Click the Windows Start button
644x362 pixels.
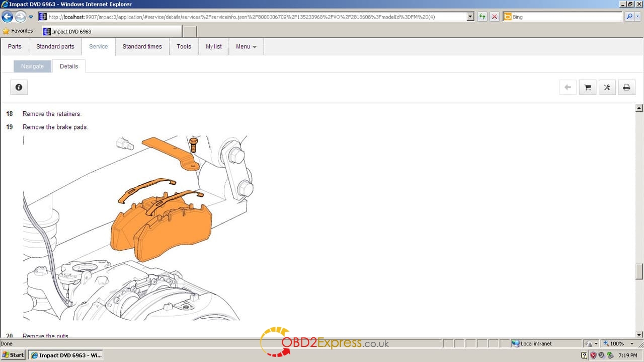[x=14, y=355]
